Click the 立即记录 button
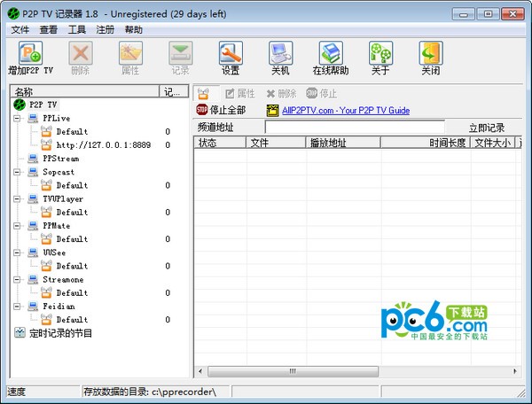 point(487,128)
